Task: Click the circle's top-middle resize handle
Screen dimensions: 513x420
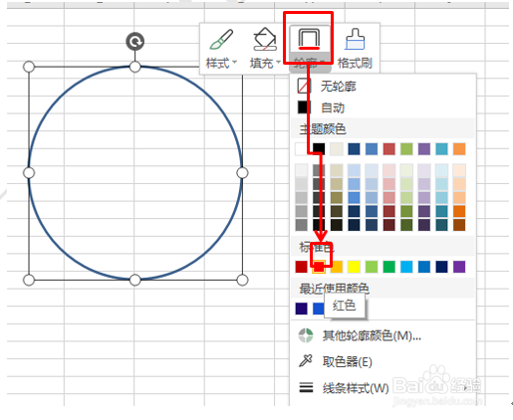Action: (134, 67)
